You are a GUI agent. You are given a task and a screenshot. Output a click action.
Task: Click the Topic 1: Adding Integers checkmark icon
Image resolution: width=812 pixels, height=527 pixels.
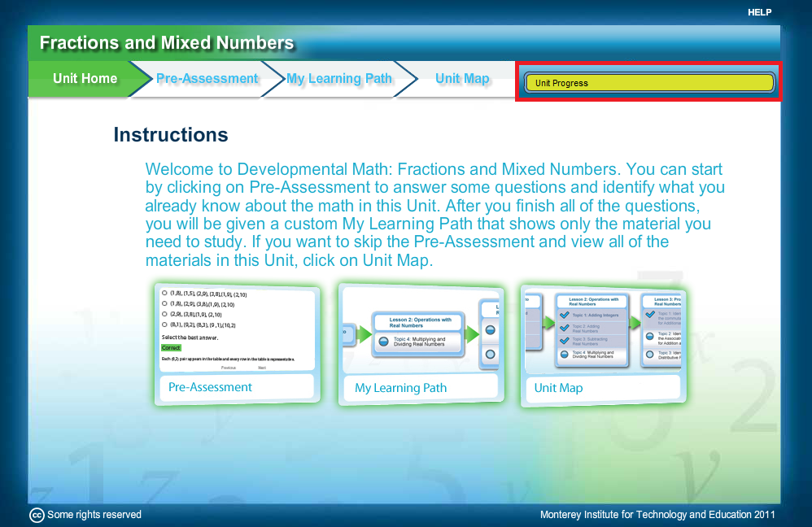point(565,316)
